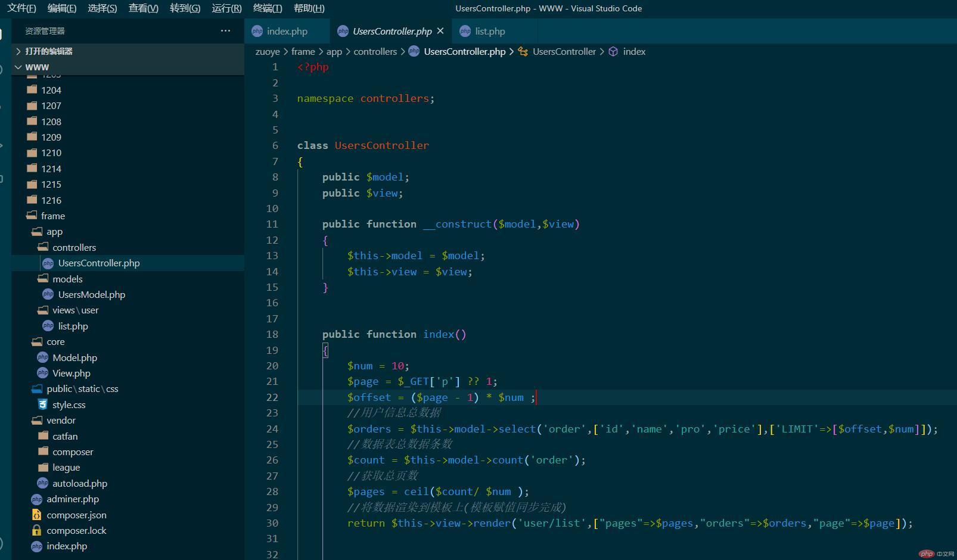Open composer.lock from file tree
The image size is (957, 560).
click(128, 530)
